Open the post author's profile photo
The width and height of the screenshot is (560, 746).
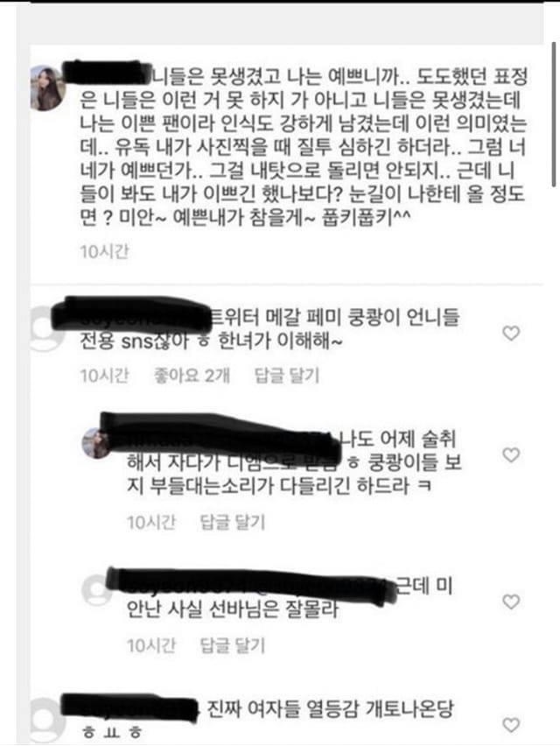[47, 88]
